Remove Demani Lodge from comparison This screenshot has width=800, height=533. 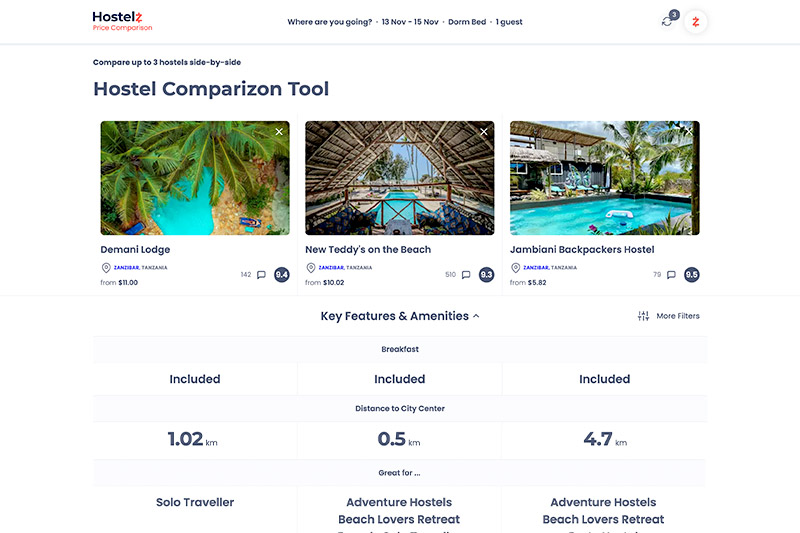[x=279, y=132]
